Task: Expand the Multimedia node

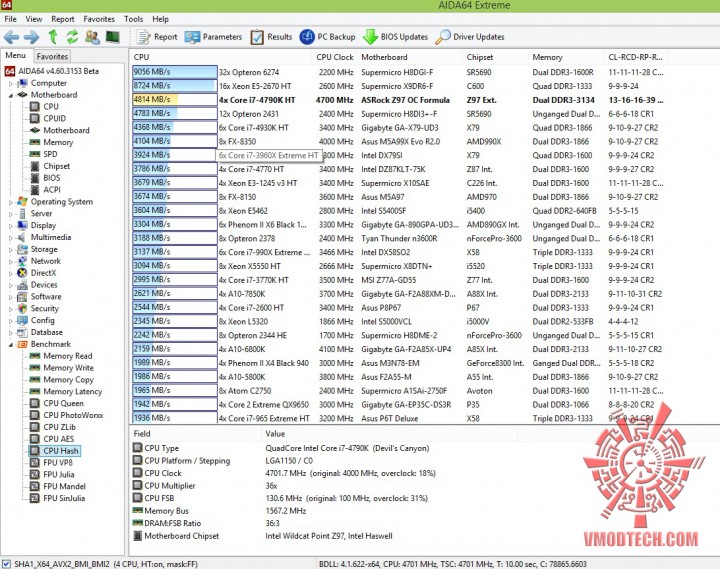Action: [x=10, y=238]
